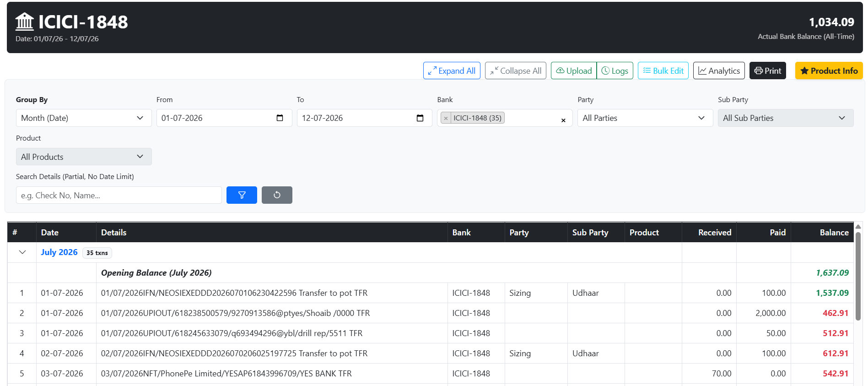Open the From date calendar picker icon
This screenshot has width=868, height=386.
click(x=280, y=118)
